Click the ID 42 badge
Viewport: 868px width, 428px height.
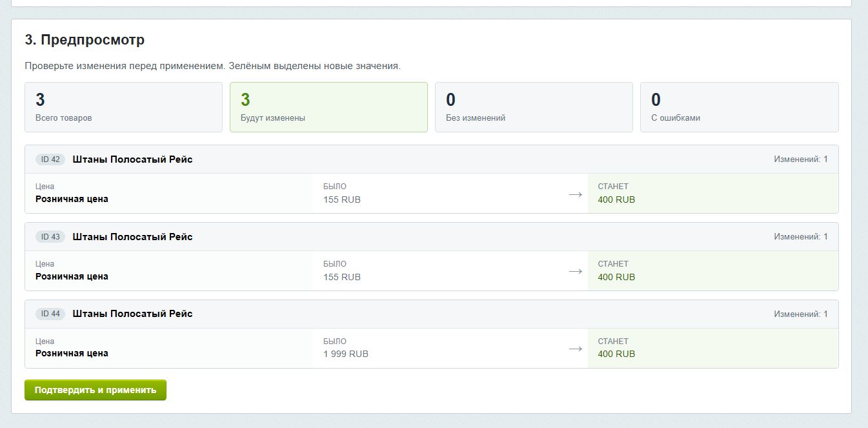[50, 159]
